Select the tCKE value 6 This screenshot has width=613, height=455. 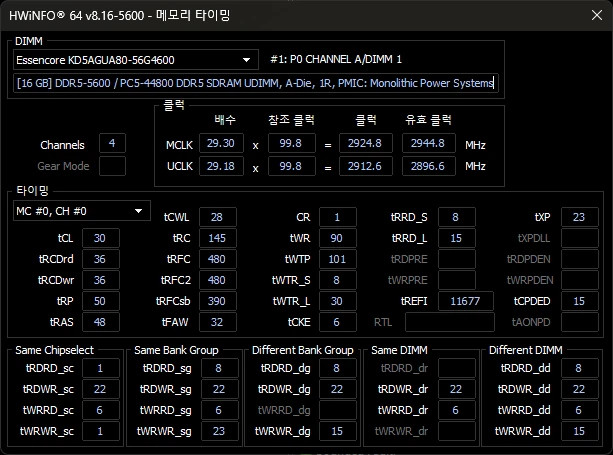(x=338, y=322)
